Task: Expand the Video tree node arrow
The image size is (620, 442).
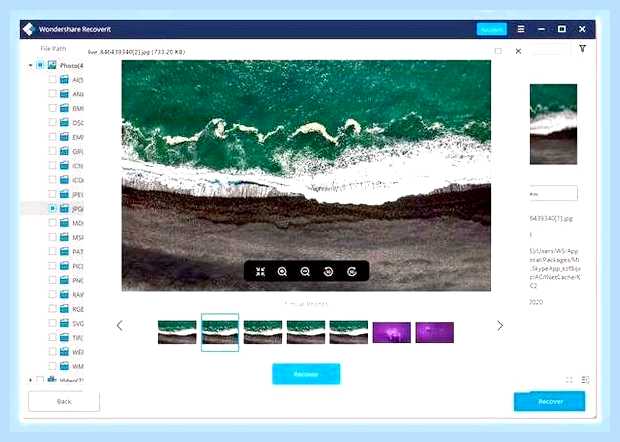Action: tap(30, 380)
